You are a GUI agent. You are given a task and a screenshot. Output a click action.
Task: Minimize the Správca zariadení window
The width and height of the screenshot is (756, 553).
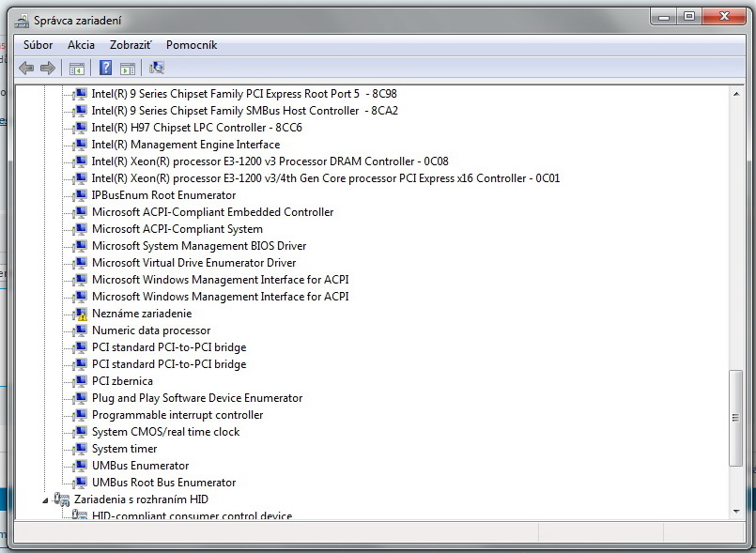click(664, 17)
